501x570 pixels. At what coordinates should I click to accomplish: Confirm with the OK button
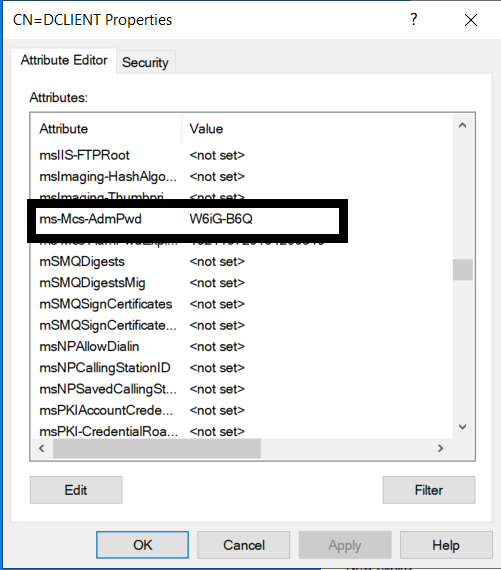143,545
